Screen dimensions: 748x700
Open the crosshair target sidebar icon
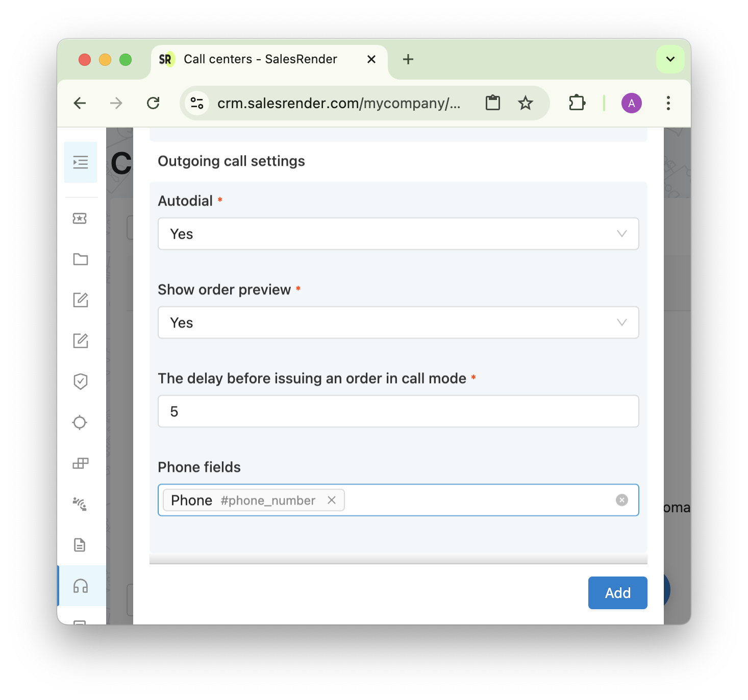80,422
